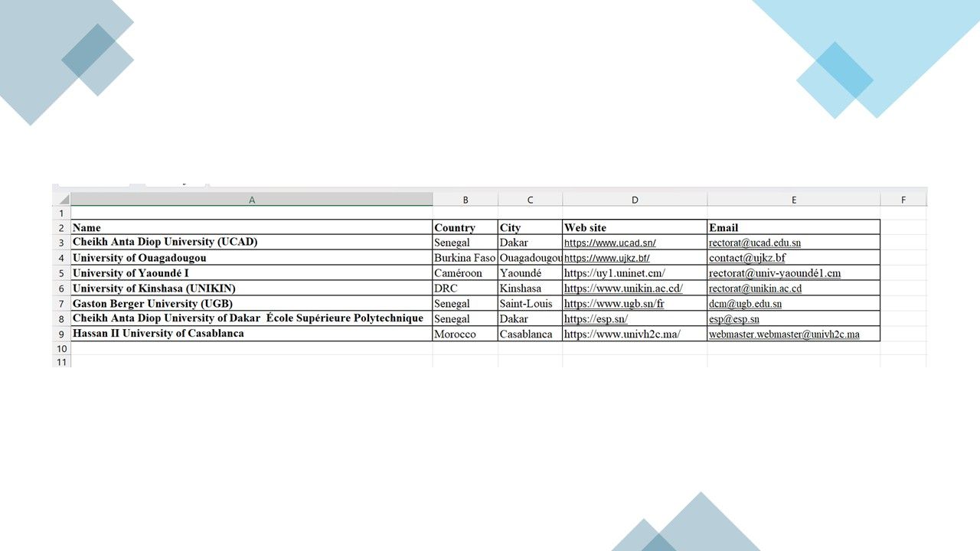
Task: Click the "Yaoundé" city cell
Action: [530, 273]
